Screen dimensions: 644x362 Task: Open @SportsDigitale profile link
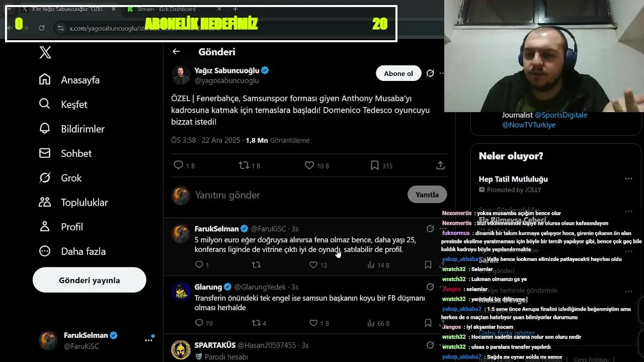coord(561,115)
